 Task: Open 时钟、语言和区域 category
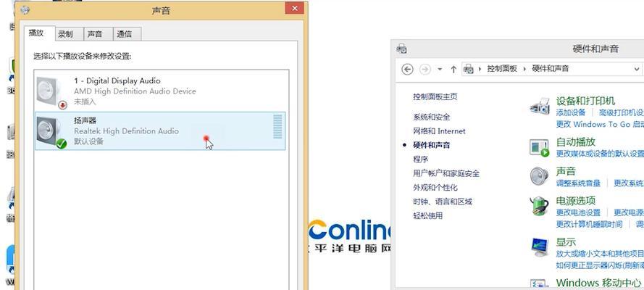[x=443, y=202]
